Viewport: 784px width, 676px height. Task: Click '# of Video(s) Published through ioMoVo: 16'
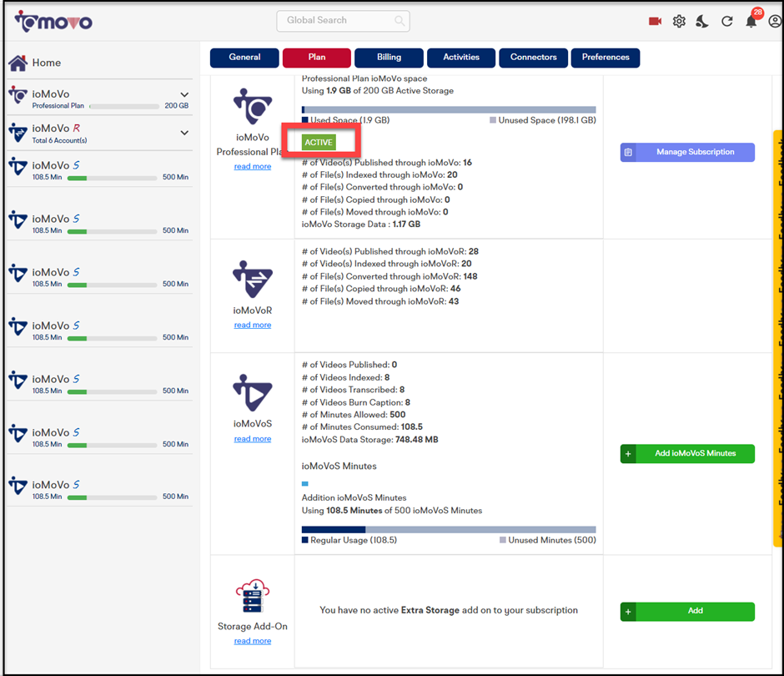(386, 163)
